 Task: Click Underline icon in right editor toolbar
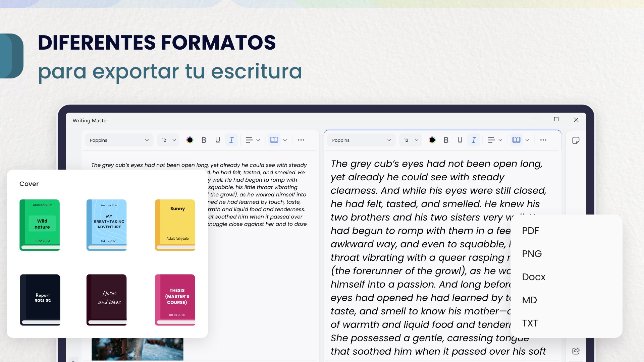pyautogui.click(x=460, y=140)
